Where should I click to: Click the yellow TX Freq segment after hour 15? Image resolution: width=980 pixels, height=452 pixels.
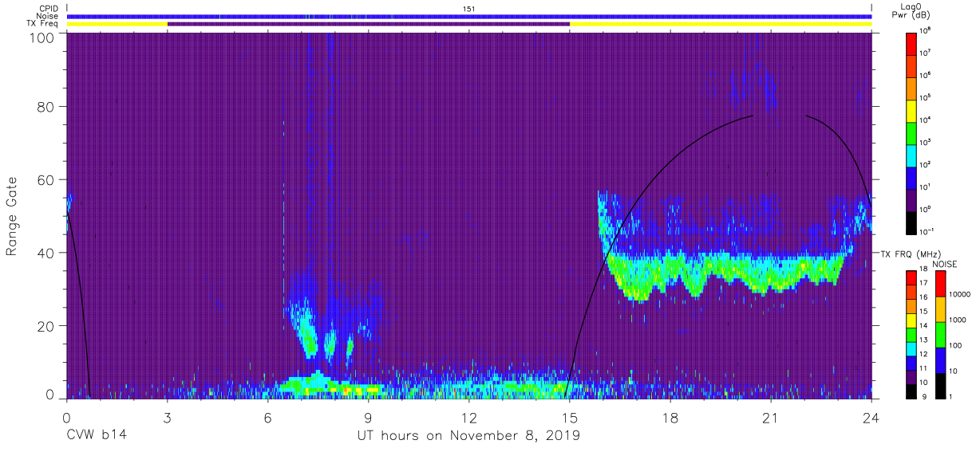click(x=721, y=24)
